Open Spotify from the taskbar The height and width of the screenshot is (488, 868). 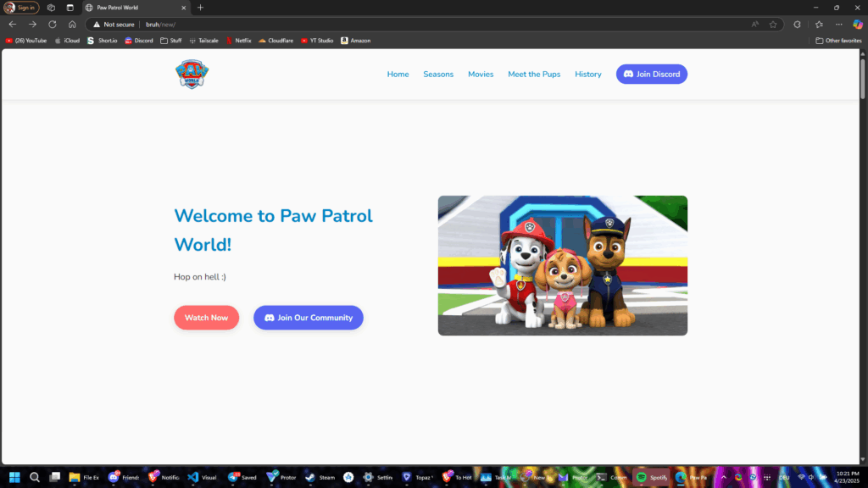(x=651, y=477)
